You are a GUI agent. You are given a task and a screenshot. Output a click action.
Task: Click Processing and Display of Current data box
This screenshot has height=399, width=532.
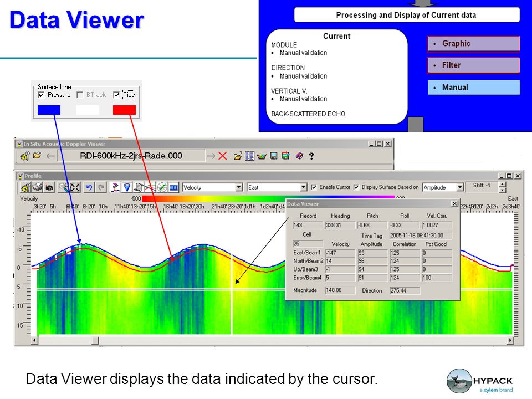[406, 15]
